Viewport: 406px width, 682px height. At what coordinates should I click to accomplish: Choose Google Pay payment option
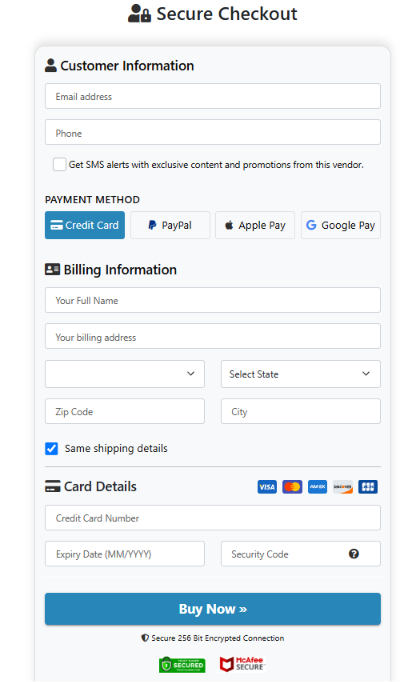341,225
